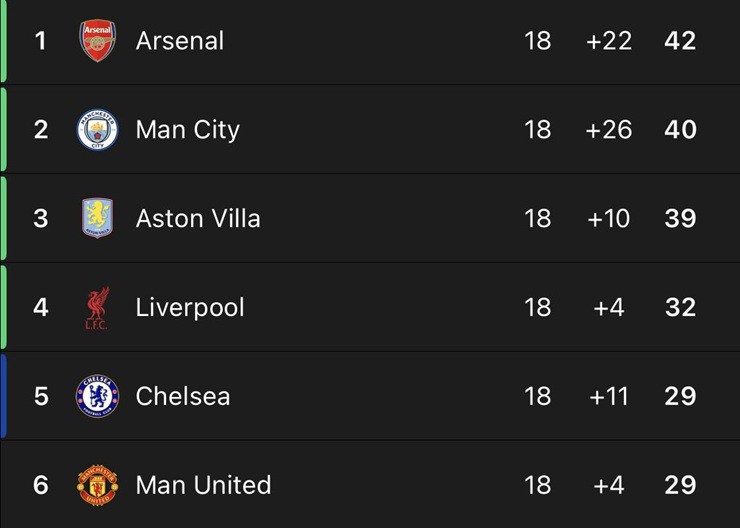Click the Chelsea club crest
This screenshot has width=740, height=528.
point(98,396)
